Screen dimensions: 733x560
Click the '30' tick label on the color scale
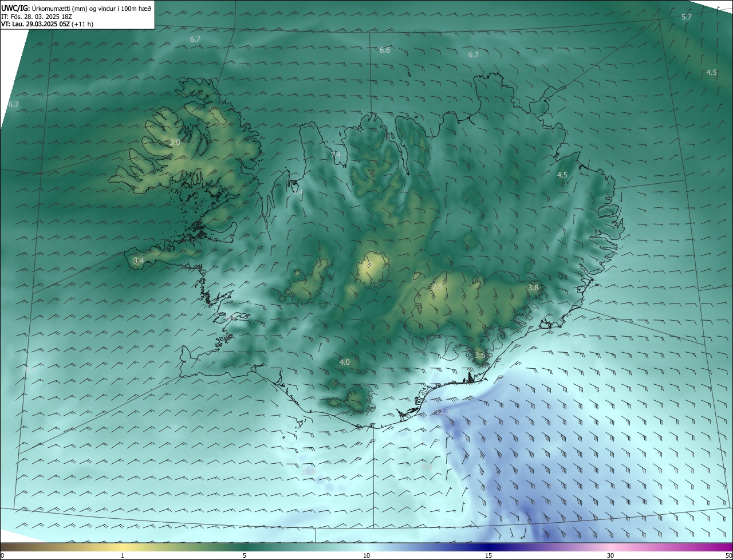point(610,555)
